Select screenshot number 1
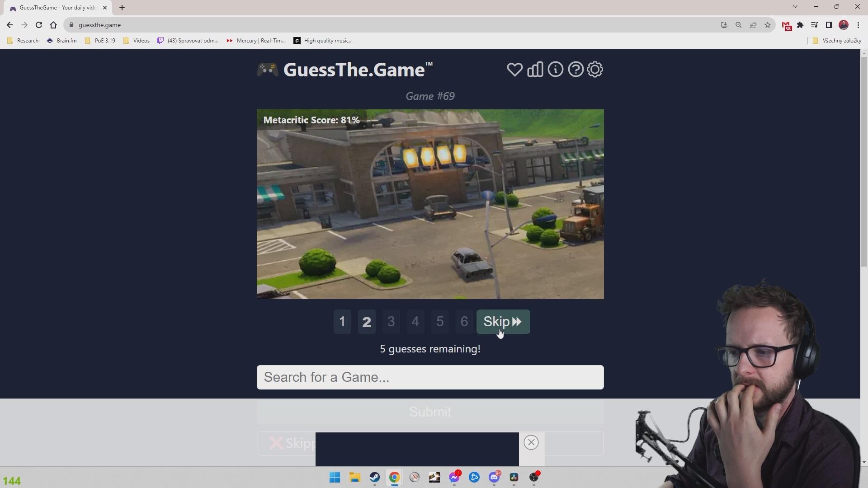The height and width of the screenshot is (488, 868). [x=342, y=322]
